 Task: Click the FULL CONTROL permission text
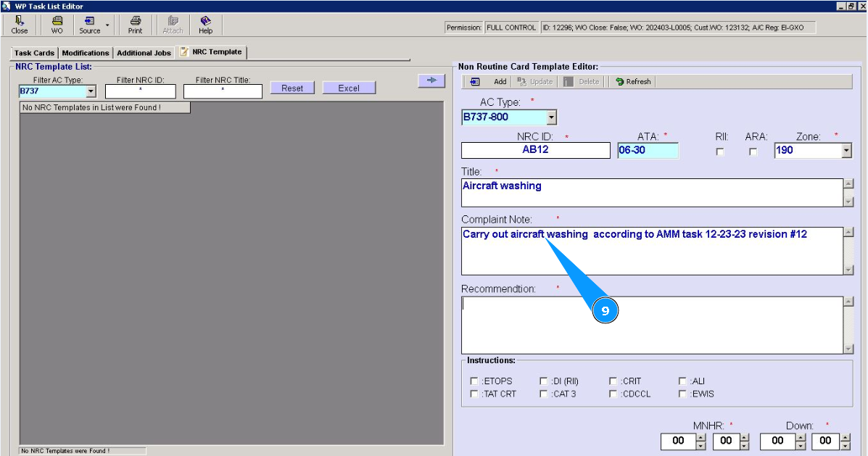point(511,27)
